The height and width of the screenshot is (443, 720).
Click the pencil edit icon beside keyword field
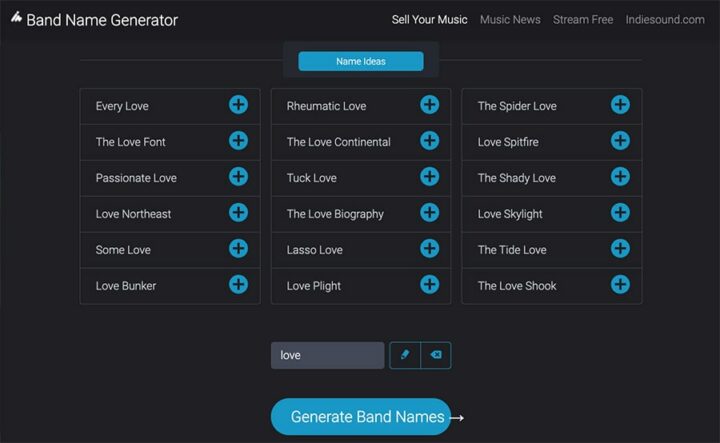coord(405,355)
